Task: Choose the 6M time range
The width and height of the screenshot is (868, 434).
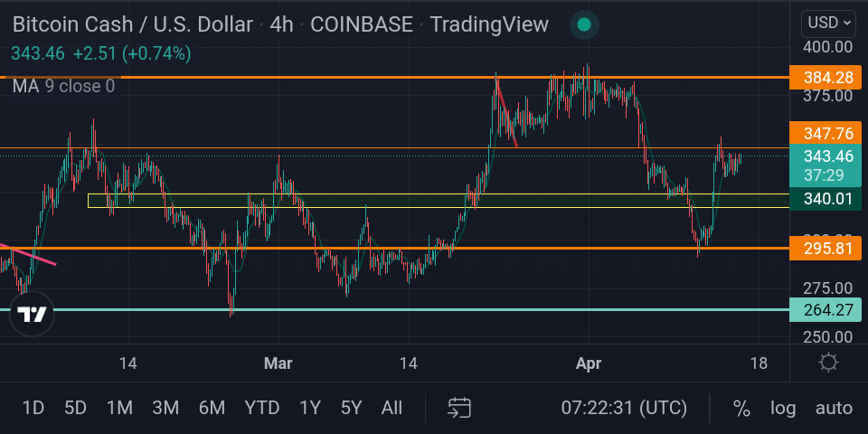Action: pyautogui.click(x=212, y=409)
